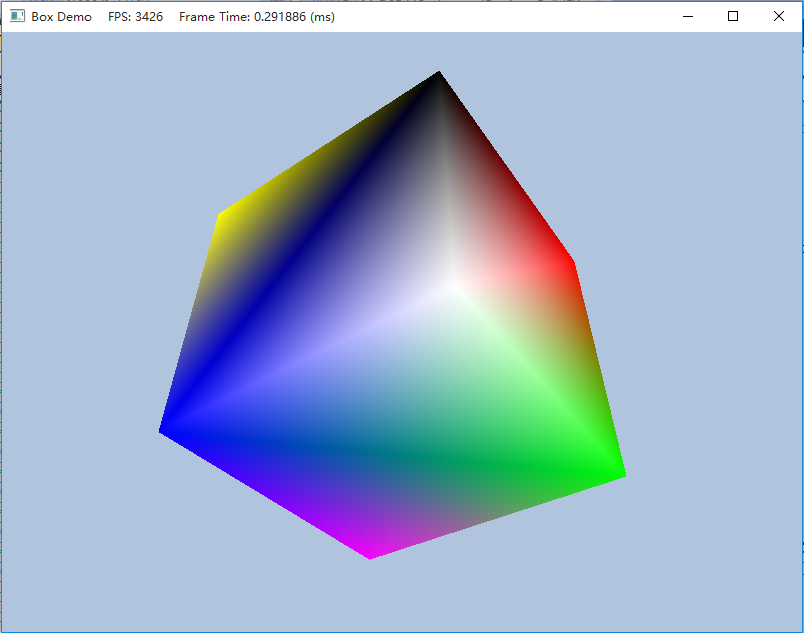Maximize the Box Demo window
804x633 pixels.
[x=733, y=16]
